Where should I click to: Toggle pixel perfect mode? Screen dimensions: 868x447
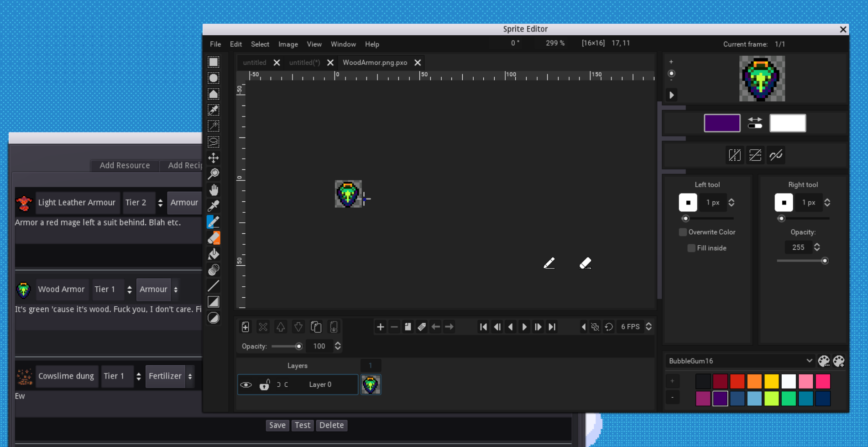[x=776, y=155]
